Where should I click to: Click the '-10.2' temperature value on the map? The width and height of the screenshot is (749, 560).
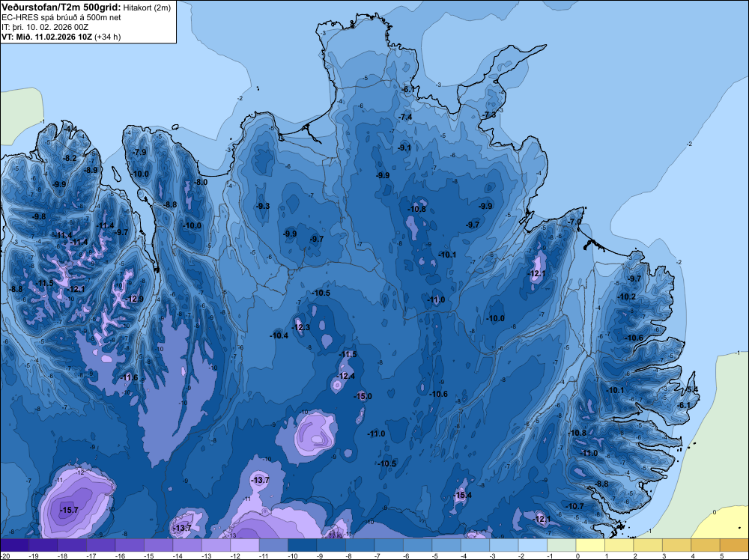click(x=627, y=296)
